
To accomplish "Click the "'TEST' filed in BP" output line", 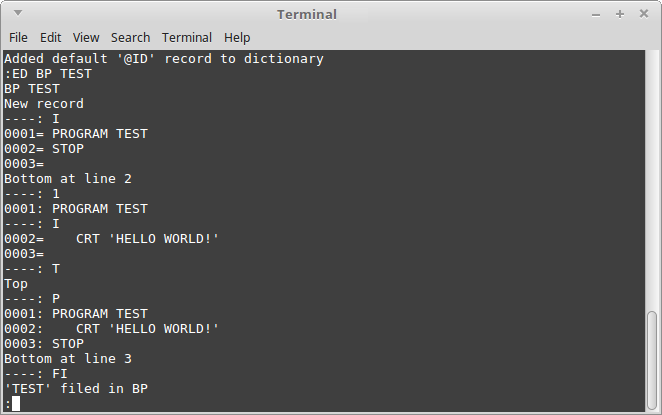I will 76,388.
